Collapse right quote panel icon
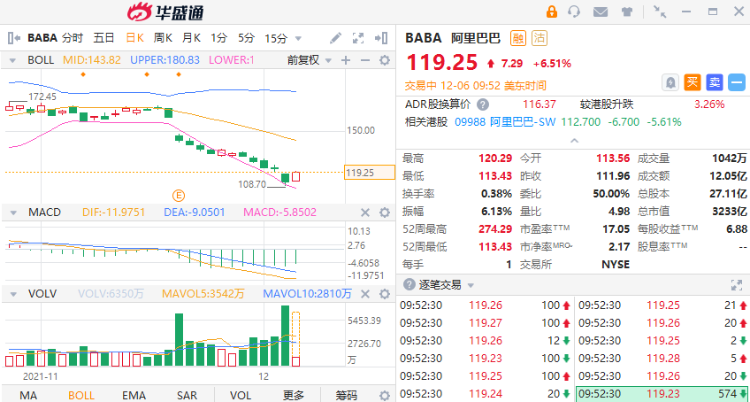The image size is (750, 402). click(x=381, y=38)
